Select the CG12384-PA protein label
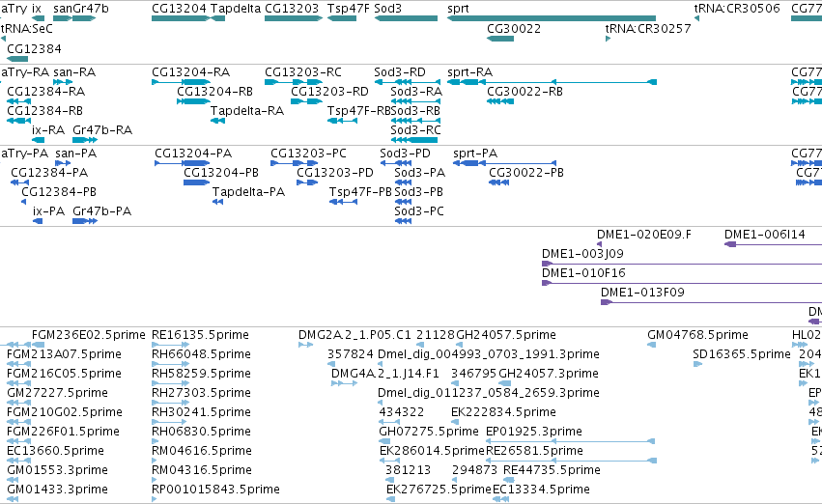The width and height of the screenshot is (822, 504). pos(49,173)
